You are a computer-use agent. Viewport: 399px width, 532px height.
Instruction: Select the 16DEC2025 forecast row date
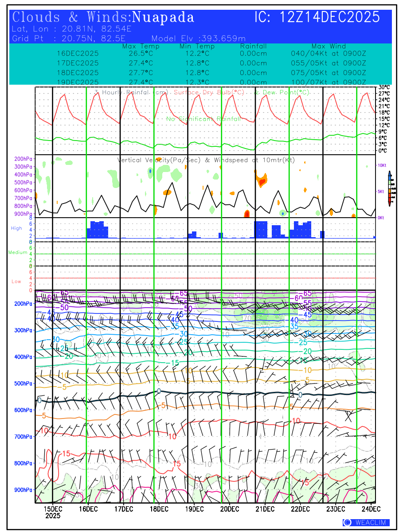tap(78, 53)
